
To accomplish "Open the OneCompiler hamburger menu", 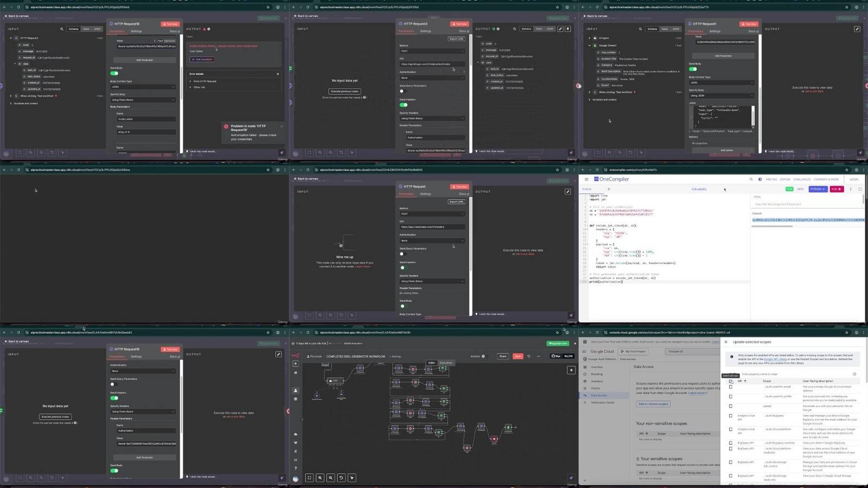I will (586, 179).
